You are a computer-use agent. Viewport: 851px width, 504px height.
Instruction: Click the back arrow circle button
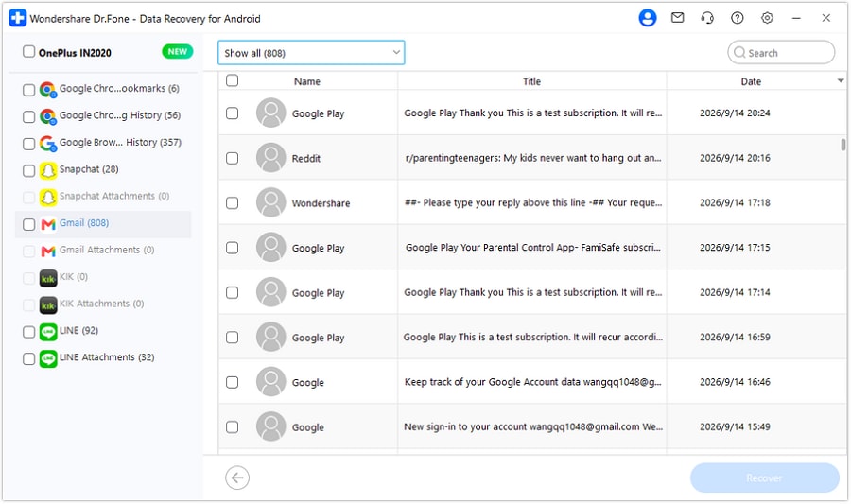coord(237,478)
